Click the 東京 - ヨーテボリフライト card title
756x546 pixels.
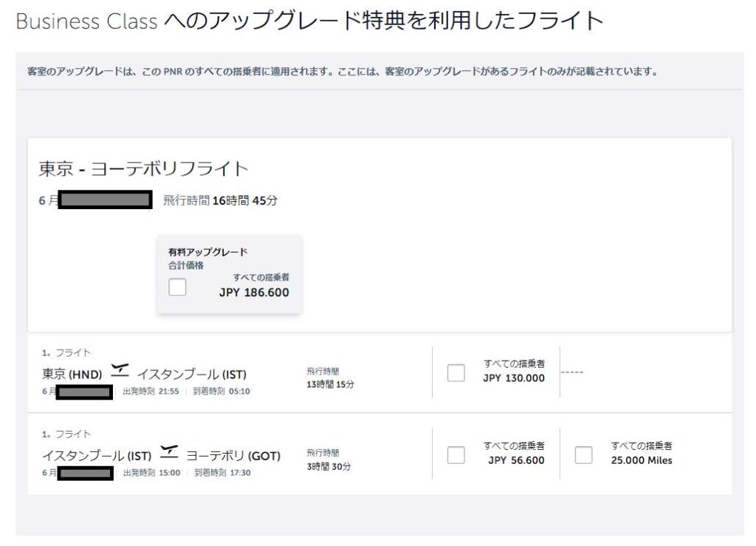coord(143,169)
